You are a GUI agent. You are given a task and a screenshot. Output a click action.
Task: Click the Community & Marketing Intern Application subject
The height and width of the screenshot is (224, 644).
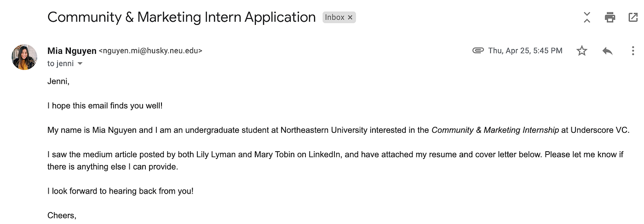[182, 18]
